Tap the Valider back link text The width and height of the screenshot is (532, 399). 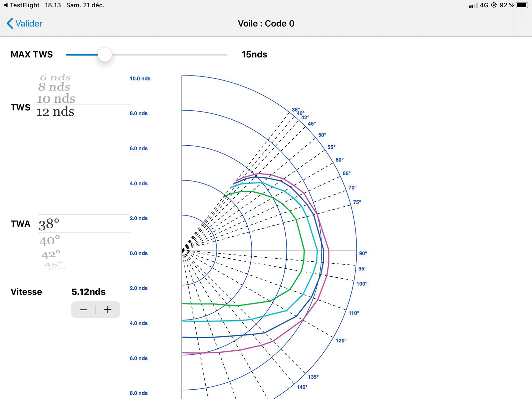click(29, 24)
